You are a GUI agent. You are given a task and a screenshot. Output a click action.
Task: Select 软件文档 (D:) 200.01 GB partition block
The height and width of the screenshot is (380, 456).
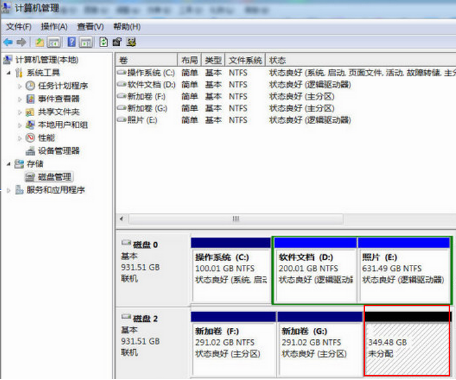[x=315, y=270]
